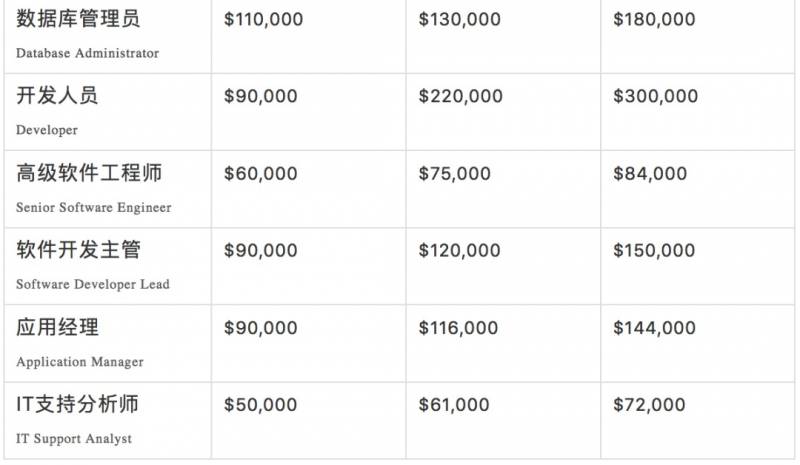Click the $110,000 Database Administrator salary
Image resolution: width=800 pixels, height=465 pixels.
pyautogui.click(x=263, y=20)
